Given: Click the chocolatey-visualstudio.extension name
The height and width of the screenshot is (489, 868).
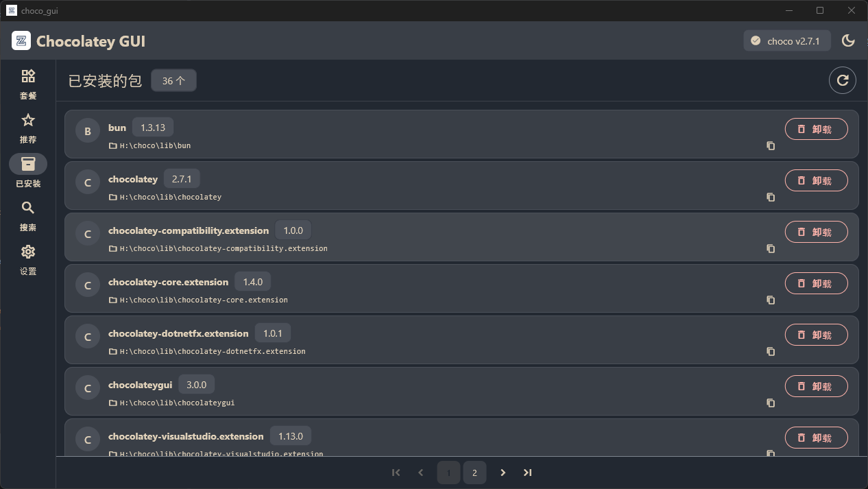Looking at the screenshot, I should pos(186,436).
